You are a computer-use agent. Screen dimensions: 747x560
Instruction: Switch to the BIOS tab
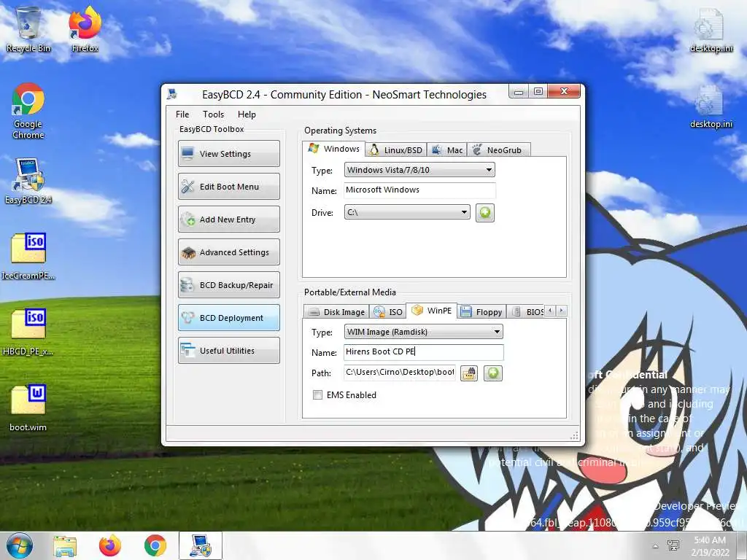tap(527, 312)
